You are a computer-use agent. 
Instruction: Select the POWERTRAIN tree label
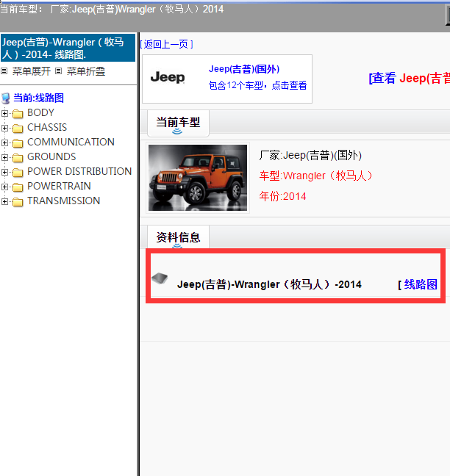point(59,186)
